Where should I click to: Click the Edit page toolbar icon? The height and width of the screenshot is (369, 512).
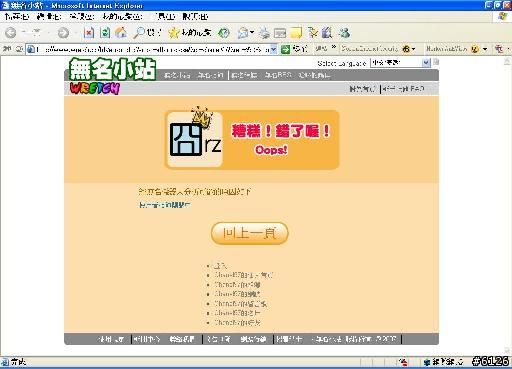[280, 33]
